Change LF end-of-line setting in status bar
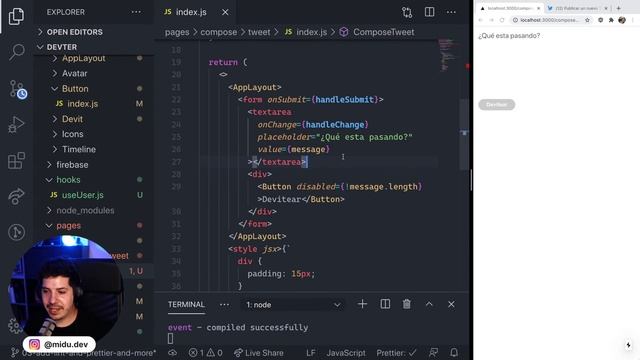Viewport: 640px width, 360px height. (x=311, y=353)
